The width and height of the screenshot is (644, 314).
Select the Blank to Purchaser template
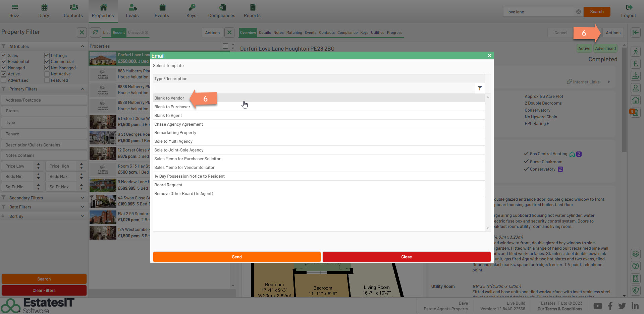click(x=172, y=107)
